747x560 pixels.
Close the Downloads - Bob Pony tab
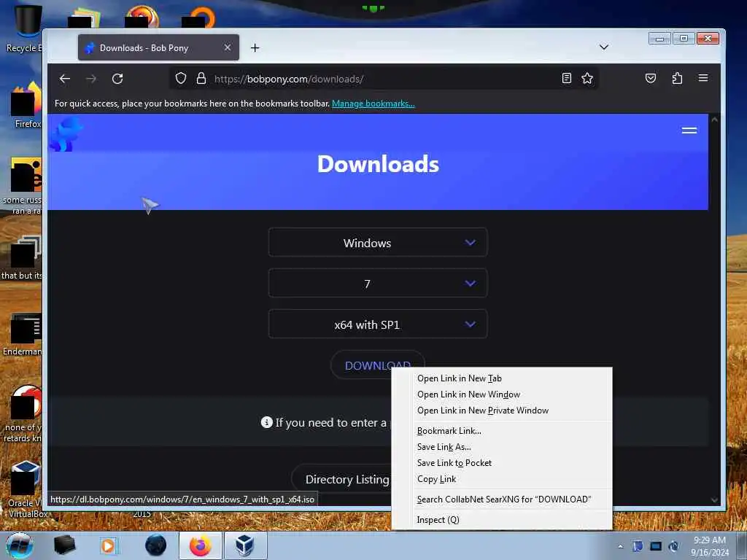(228, 47)
